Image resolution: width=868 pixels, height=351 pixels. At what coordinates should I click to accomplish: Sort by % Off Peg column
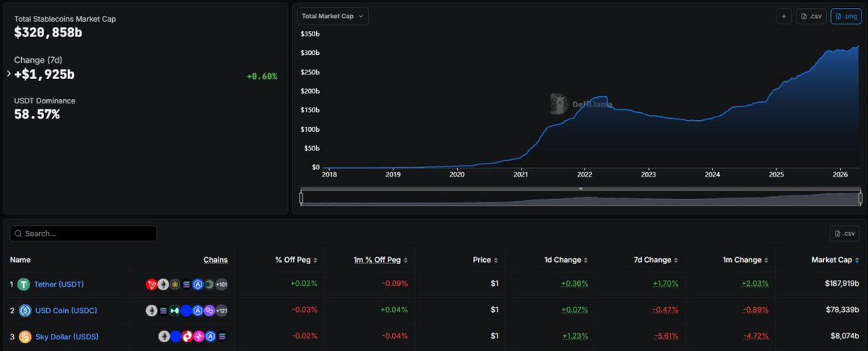[297, 260]
